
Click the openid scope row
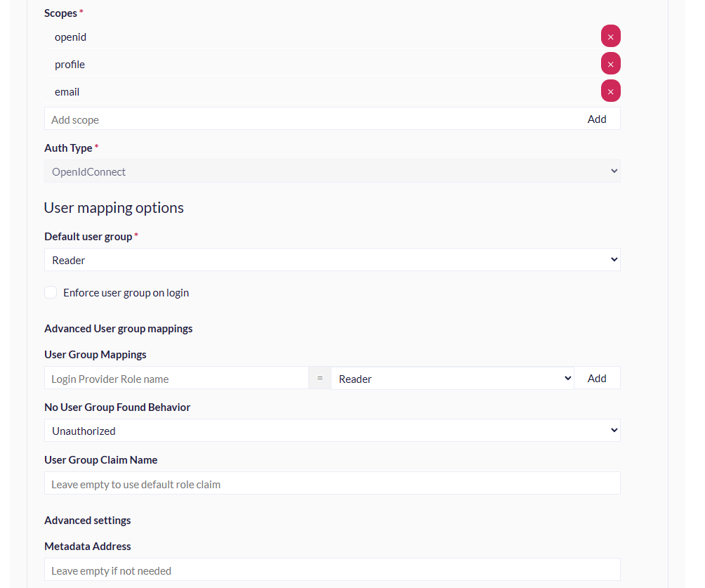click(281, 36)
